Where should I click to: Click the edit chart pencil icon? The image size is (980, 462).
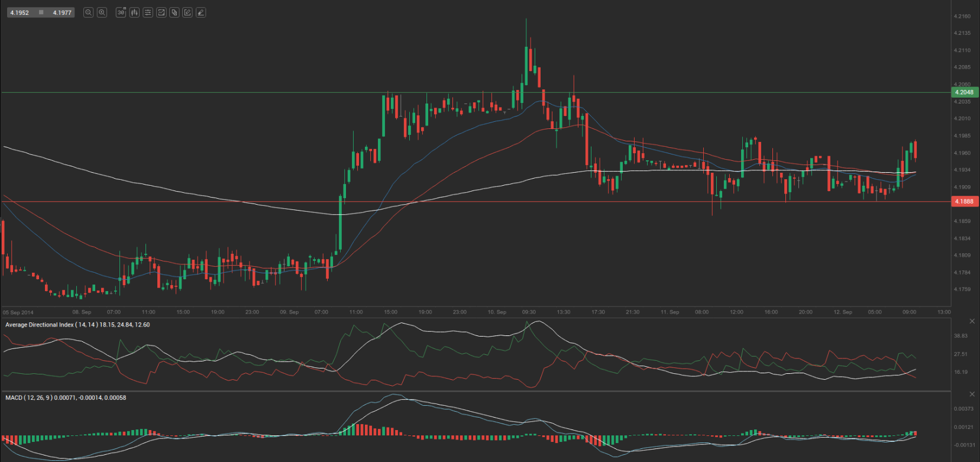pyautogui.click(x=187, y=12)
